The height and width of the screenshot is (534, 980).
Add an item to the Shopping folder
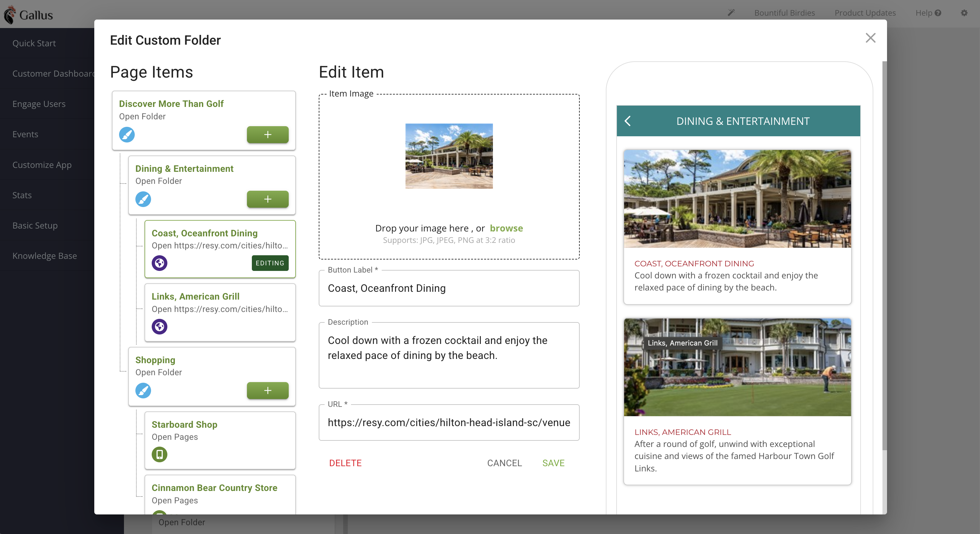[x=268, y=390]
